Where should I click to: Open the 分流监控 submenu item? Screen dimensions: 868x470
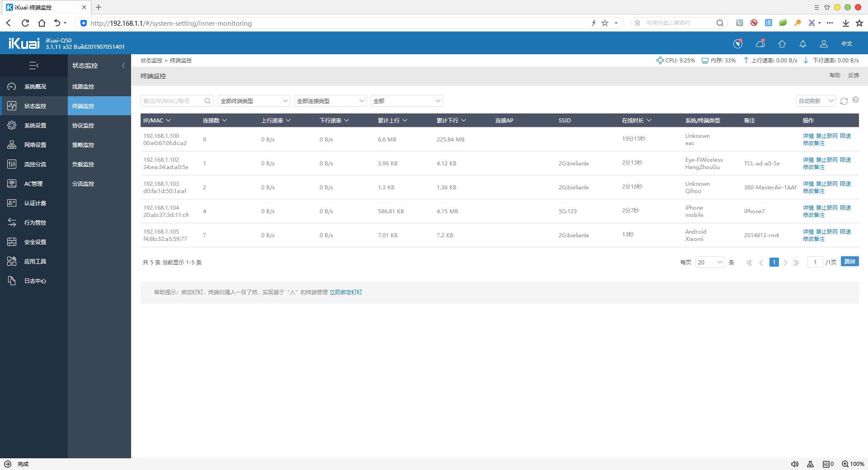[x=99, y=183]
